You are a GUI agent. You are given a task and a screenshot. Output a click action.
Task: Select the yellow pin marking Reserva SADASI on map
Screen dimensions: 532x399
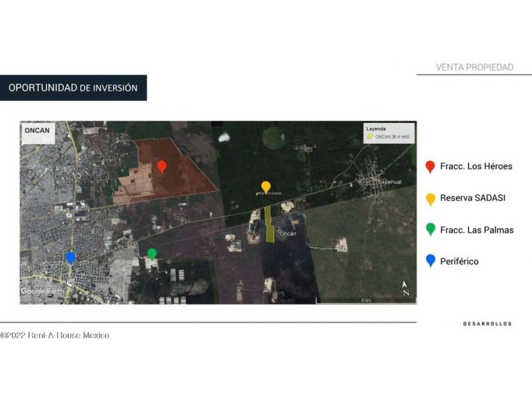pos(266,187)
